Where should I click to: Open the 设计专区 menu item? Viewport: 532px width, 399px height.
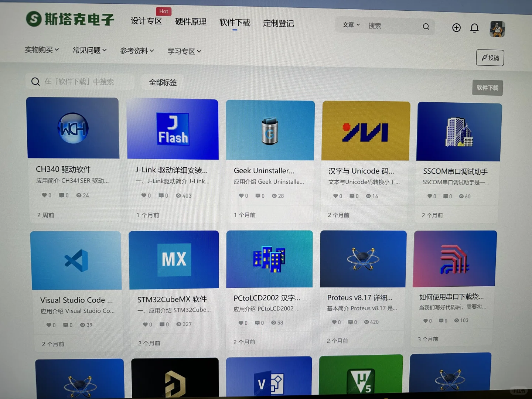click(146, 21)
